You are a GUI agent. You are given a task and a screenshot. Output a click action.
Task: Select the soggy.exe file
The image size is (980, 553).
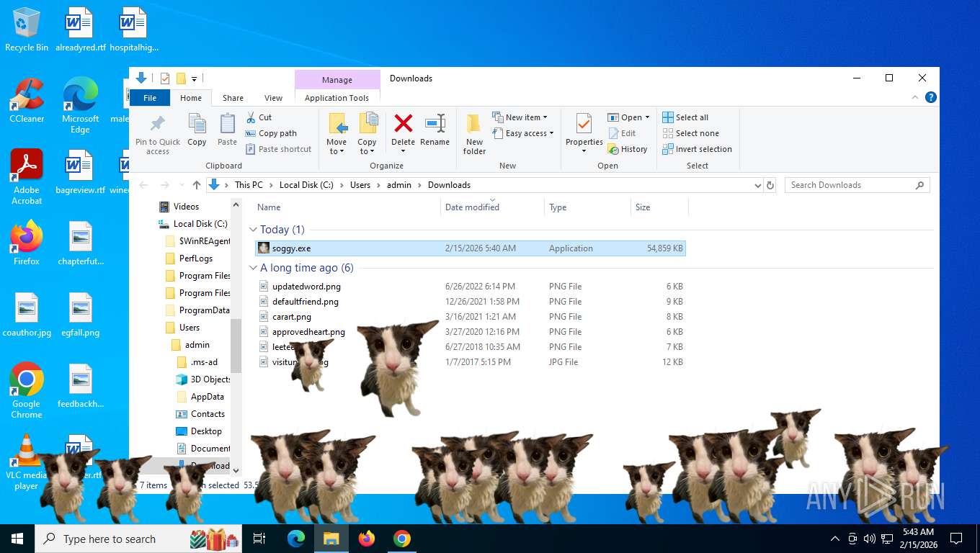pos(471,248)
